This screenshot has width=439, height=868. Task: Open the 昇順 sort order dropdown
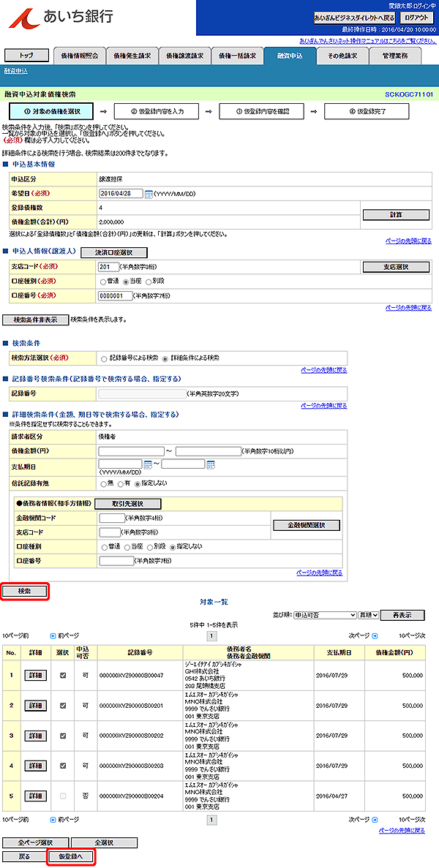[369, 615]
